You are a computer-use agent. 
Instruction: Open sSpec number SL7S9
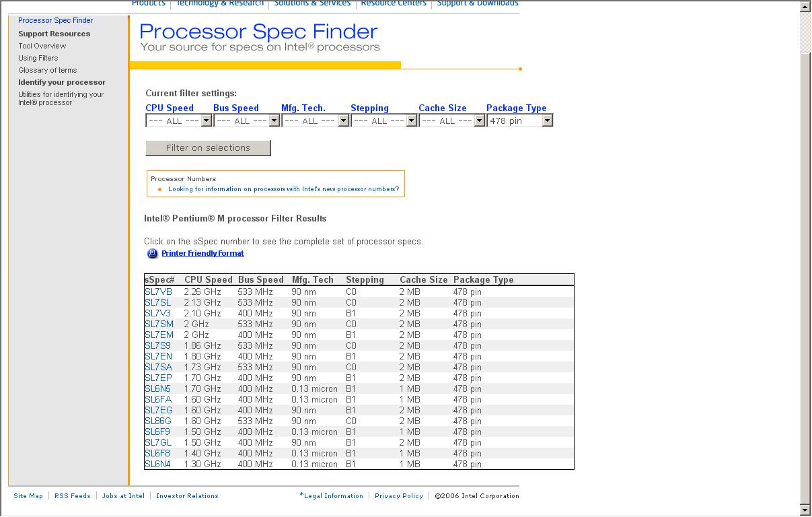158,346
